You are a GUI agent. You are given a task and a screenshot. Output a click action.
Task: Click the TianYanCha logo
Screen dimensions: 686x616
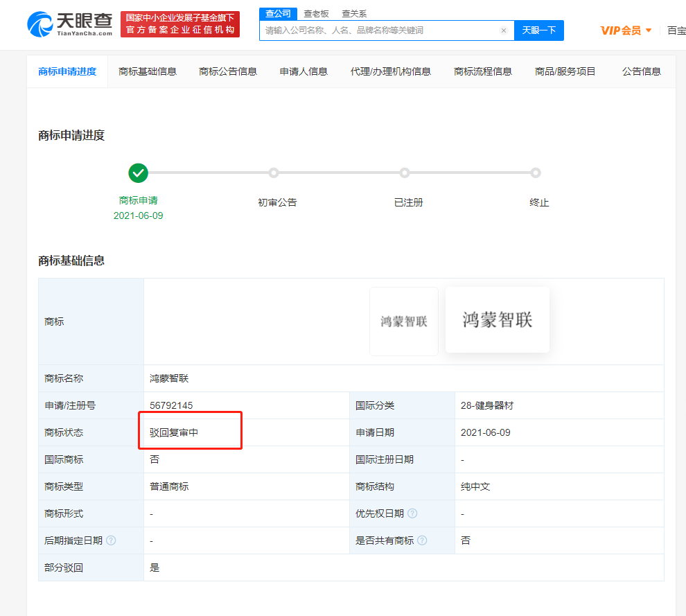70,24
